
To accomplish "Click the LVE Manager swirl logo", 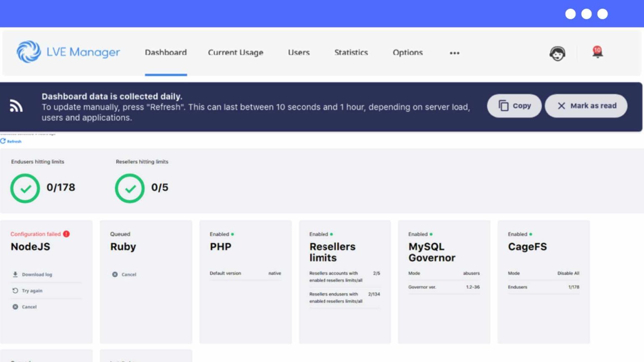I will pyautogui.click(x=29, y=52).
